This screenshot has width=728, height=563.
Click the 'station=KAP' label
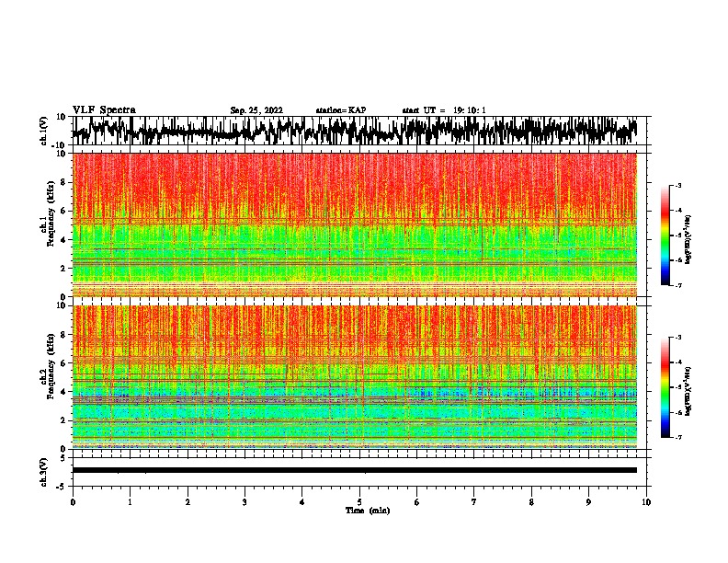pyautogui.click(x=341, y=110)
